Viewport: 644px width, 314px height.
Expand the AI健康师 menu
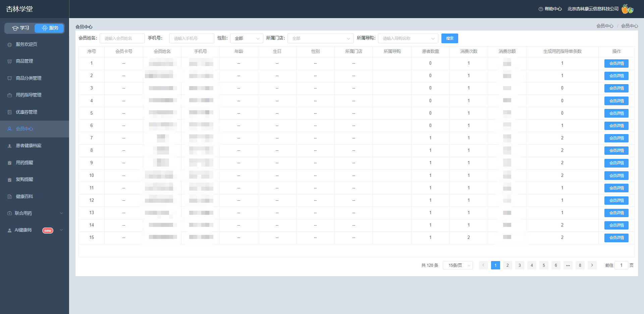[x=35, y=230]
